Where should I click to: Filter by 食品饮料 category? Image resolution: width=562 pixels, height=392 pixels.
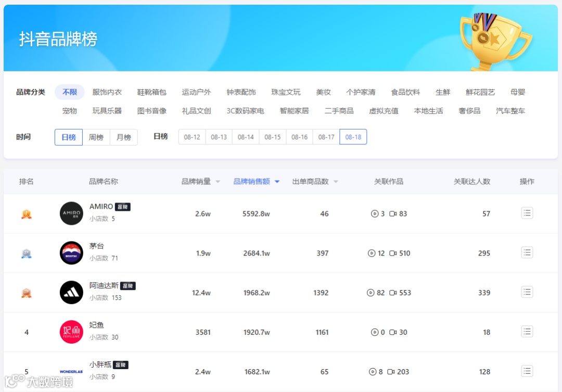405,92
